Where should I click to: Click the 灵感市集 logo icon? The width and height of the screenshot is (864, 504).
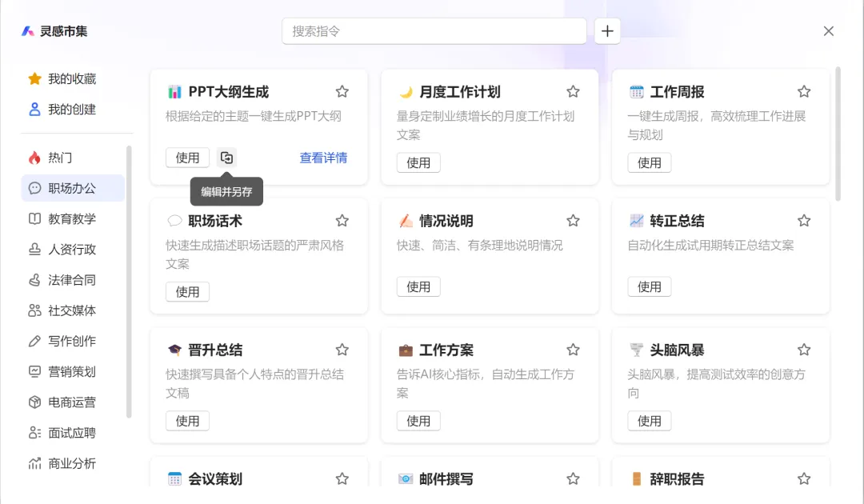point(27,31)
